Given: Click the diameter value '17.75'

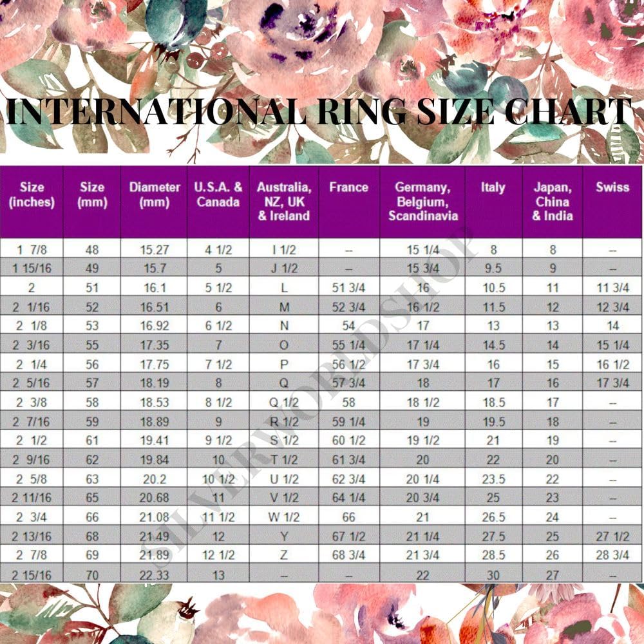Looking at the screenshot, I should pyautogui.click(x=155, y=365).
